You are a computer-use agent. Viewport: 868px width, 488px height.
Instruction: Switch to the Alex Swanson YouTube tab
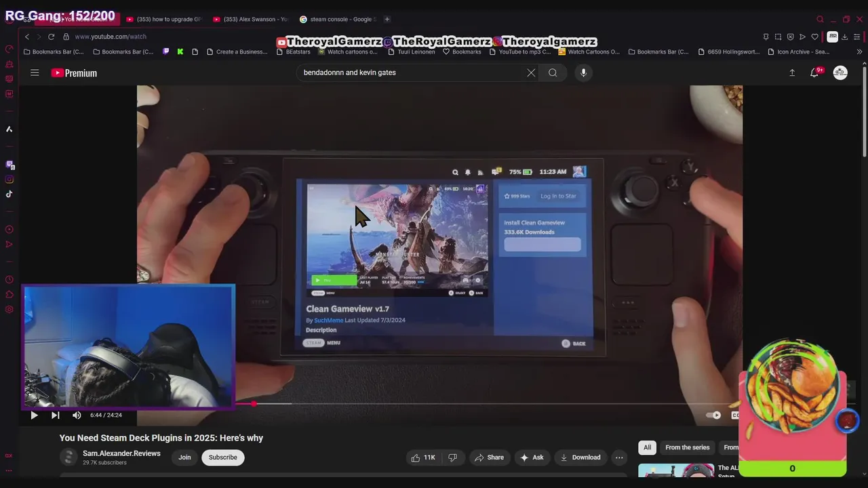pos(251,19)
